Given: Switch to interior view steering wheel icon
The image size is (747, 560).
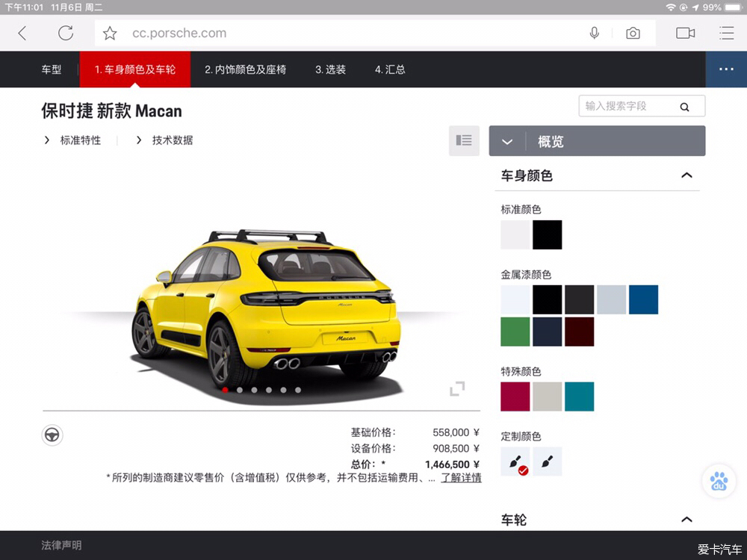Looking at the screenshot, I should tap(52, 435).
